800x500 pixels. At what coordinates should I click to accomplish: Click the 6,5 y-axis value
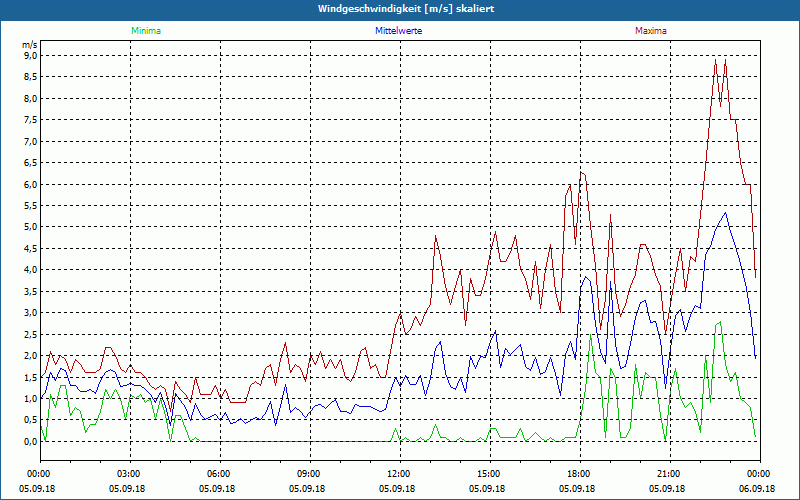31,162
